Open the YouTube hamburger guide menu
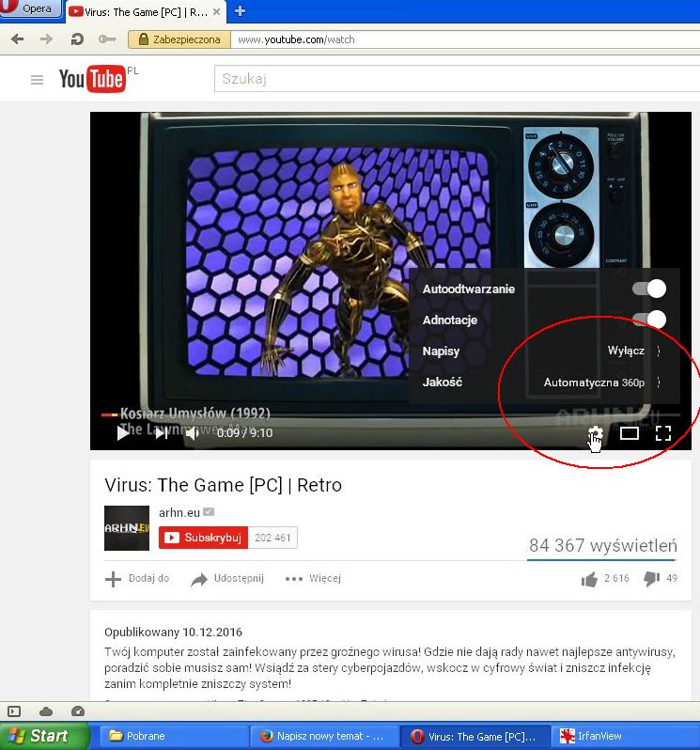 (37, 79)
